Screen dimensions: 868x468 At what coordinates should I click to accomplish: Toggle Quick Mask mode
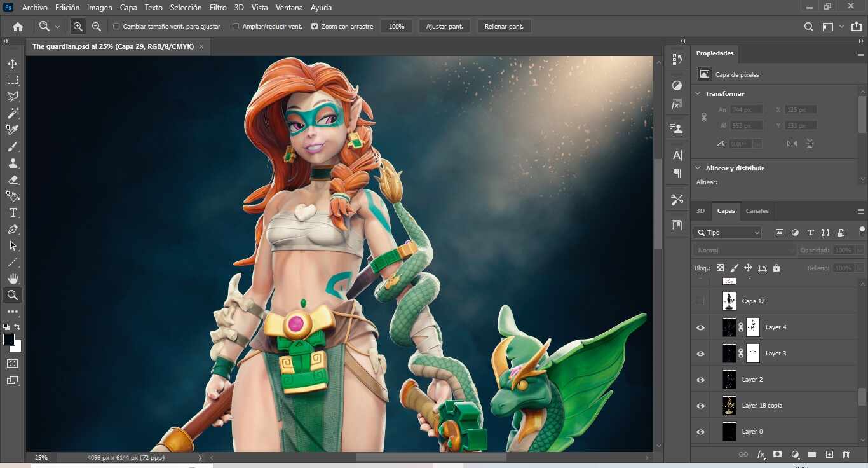click(13, 364)
